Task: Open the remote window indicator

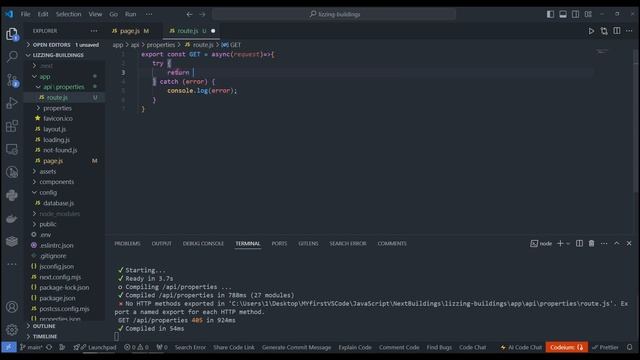Action: click(9, 347)
